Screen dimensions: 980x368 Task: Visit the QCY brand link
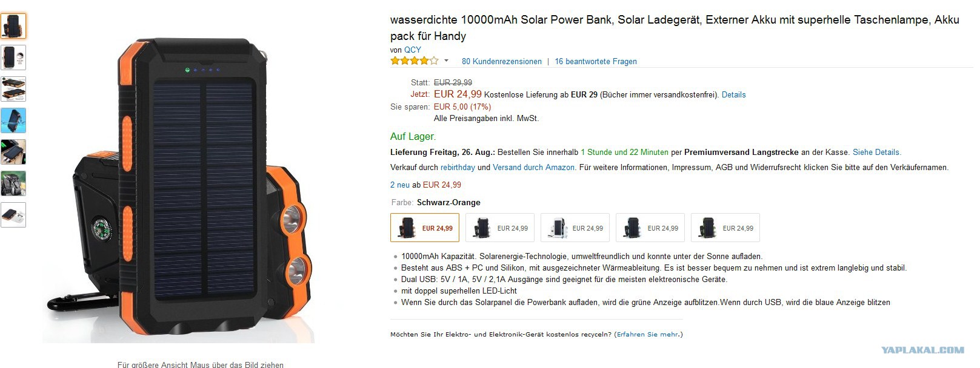[x=413, y=50]
